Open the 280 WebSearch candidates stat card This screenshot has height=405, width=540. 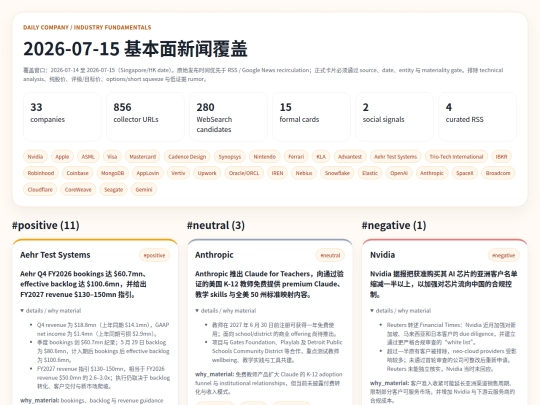click(x=228, y=117)
